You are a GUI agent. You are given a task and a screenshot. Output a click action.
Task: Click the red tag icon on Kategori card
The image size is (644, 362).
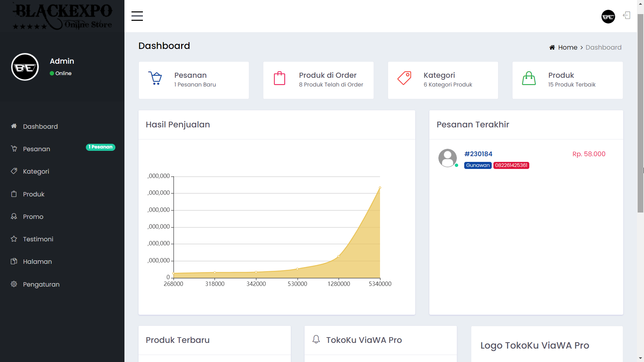(x=404, y=78)
